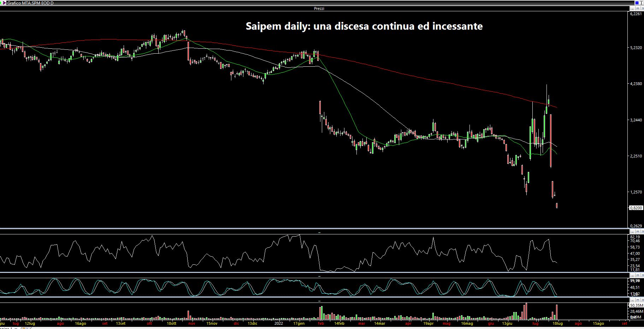This screenshot has height=329, width=644.
Task: Minimize the Prezzi price panel
Action: pos(632,8)
